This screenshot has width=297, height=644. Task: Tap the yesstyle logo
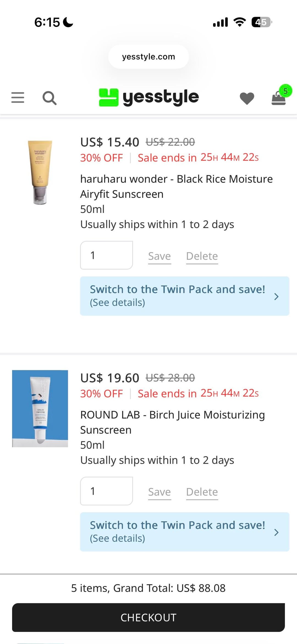point(149,97)
